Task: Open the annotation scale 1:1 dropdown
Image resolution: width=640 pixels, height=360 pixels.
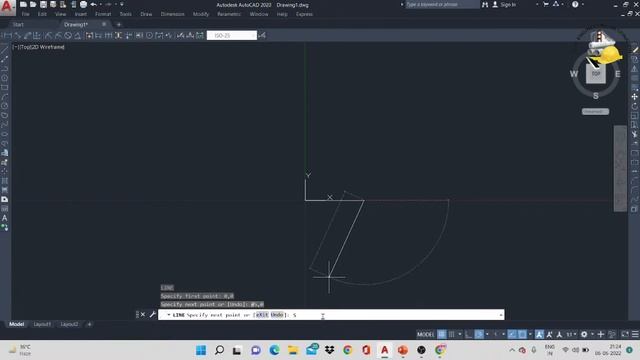Action: point(572,334)
